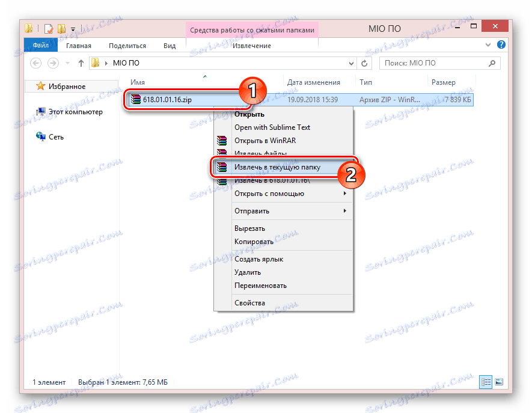
Task: Click the folder icon in address bar
Action: tap(96, 63)
